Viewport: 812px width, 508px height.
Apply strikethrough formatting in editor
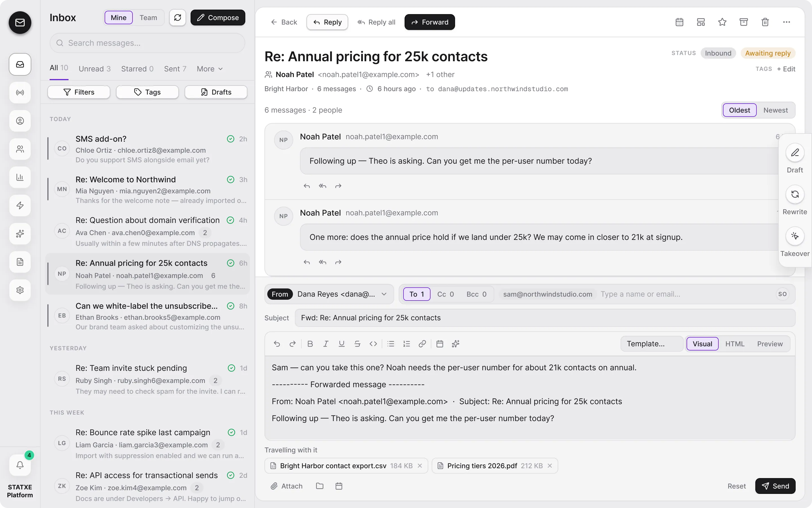(x=357, y=344)
